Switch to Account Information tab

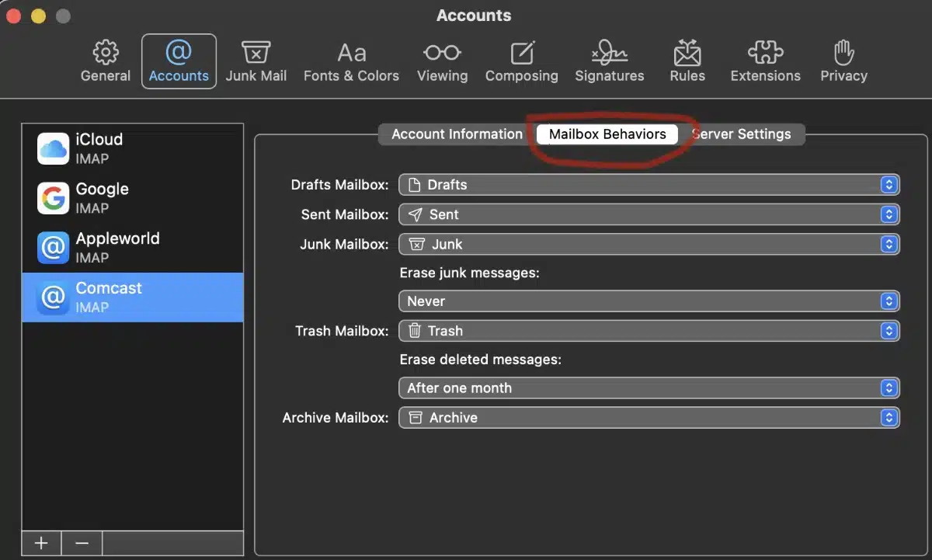pos(457,134)
